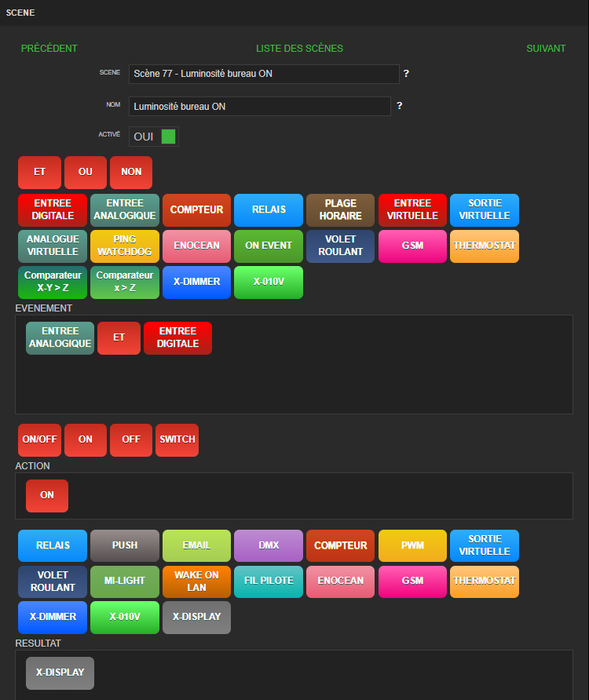
Task: Pick the Comparateur X-Y > Z block
Action: [x=53, y=282]
